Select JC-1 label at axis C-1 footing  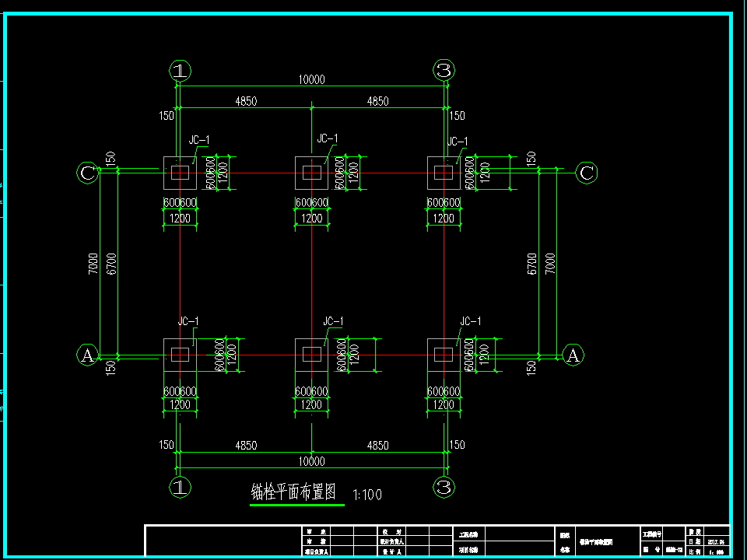(x=199, y=140)
